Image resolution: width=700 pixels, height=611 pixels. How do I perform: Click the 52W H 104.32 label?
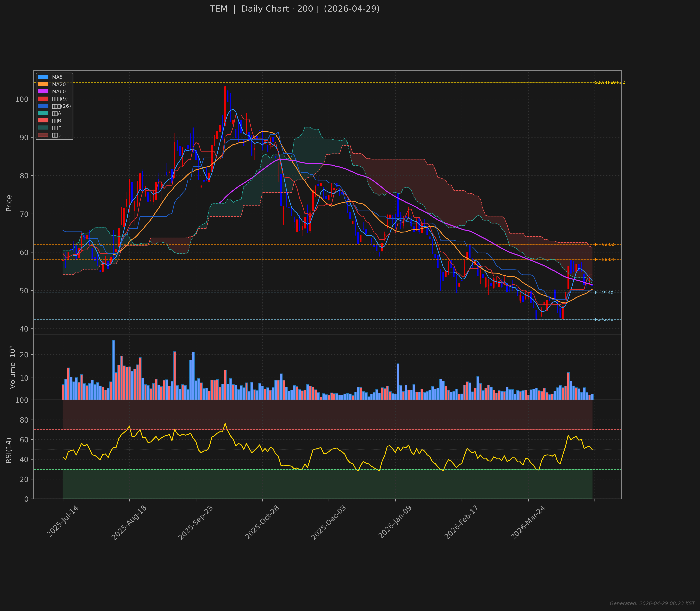point(610,82)
